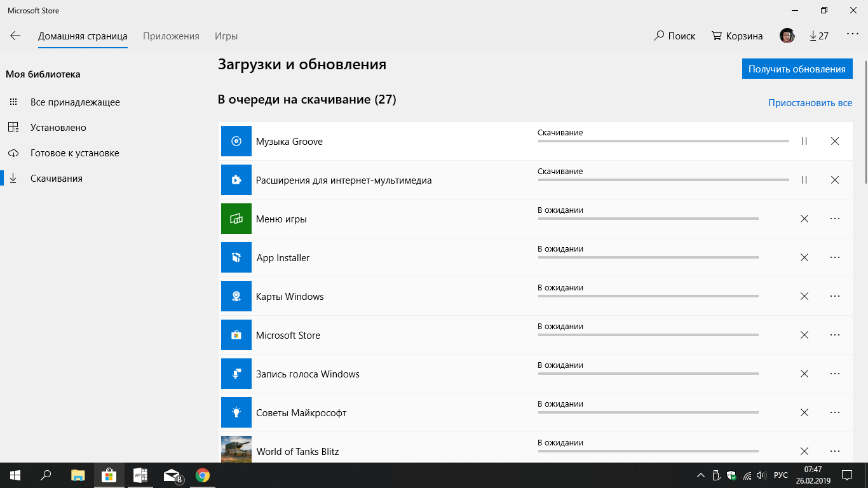Screen dimensions: 868x488
Task: Switch to the Приложения tab
Action: [171, 36]
